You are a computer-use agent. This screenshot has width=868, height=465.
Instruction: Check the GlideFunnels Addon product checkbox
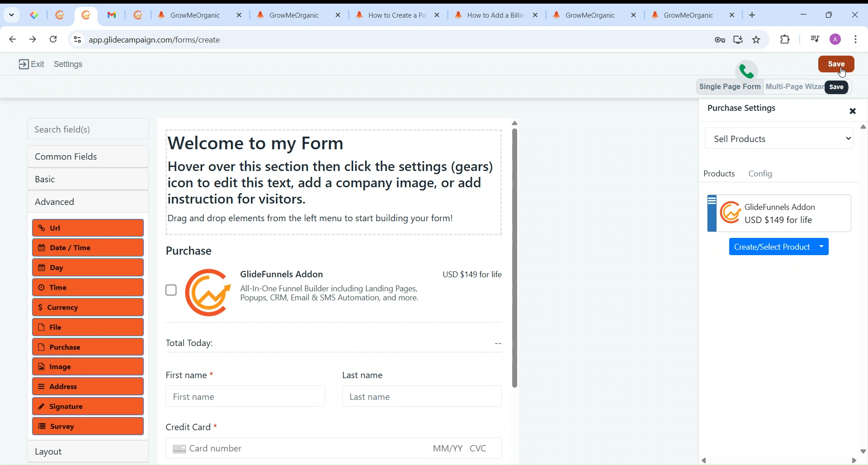[x=171, y=290]
